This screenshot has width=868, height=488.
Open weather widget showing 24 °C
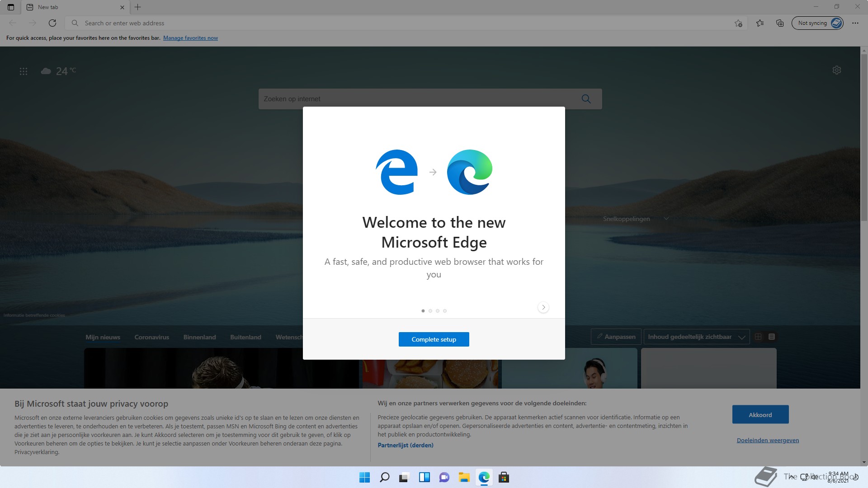tap(59, 71)
